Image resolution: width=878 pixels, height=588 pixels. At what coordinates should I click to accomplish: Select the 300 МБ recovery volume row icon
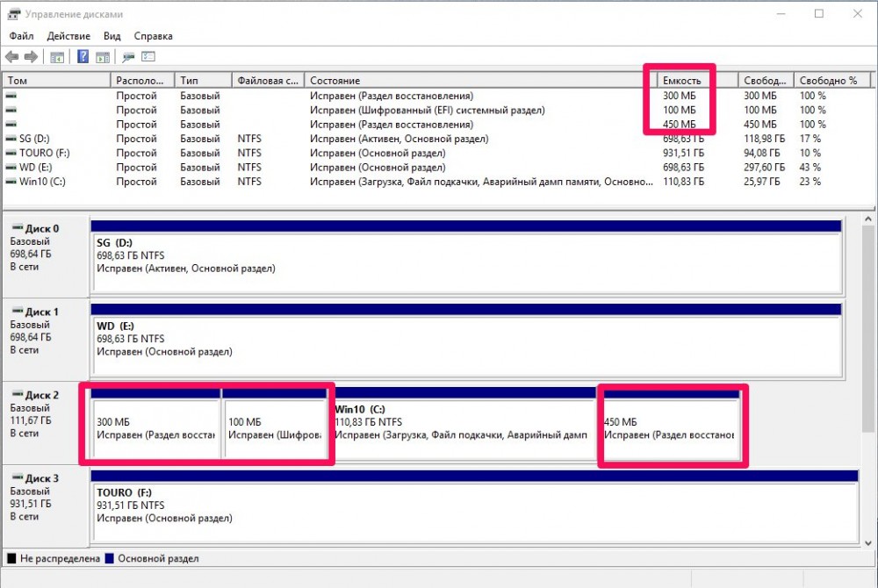coord(11,96)
